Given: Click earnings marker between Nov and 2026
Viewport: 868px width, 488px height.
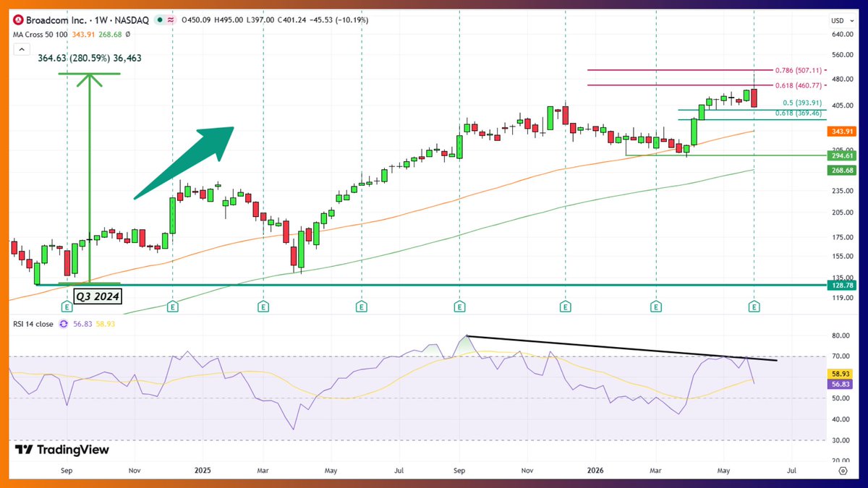Looking at the screenshot, I should click(x=564, y=307).
